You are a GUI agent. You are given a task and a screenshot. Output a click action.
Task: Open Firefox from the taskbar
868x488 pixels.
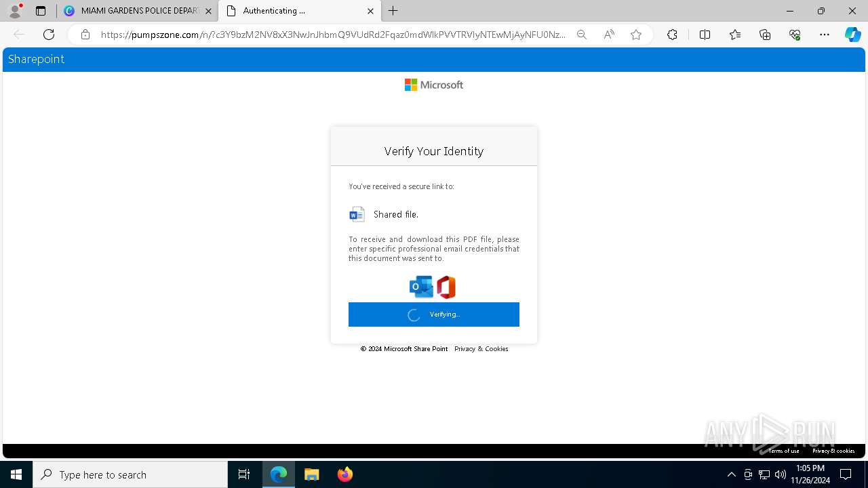tap(345, 474)
